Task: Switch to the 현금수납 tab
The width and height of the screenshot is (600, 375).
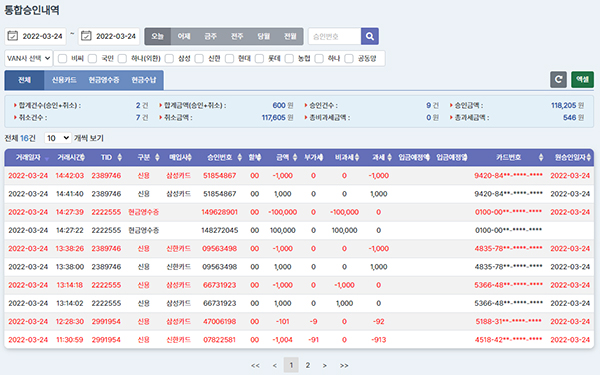Action: 144,80
